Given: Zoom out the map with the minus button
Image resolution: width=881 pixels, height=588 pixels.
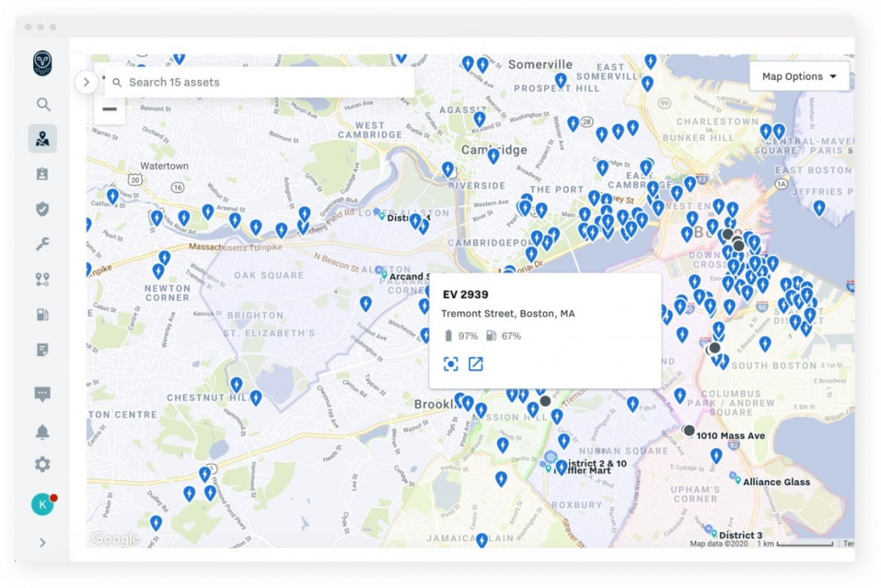Looking at the screenshot, I should click(109, 110).
